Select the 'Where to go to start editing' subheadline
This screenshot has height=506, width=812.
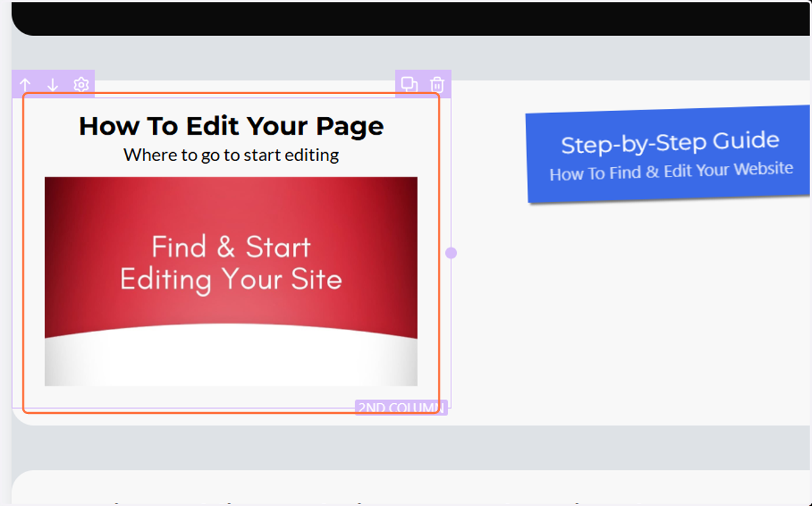(231, 155)
